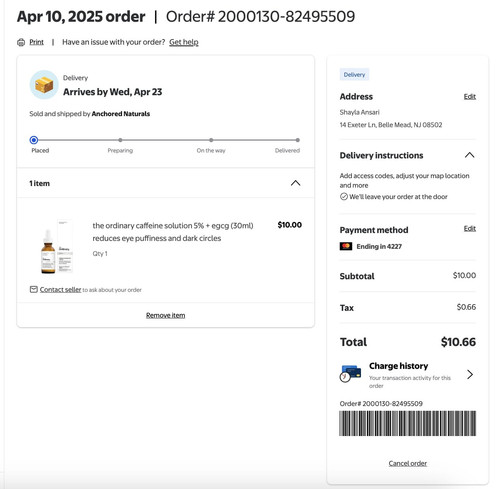This screenshot has width=500, height=489.
Task: Edit the delivery address
Action: click(470, 96)
